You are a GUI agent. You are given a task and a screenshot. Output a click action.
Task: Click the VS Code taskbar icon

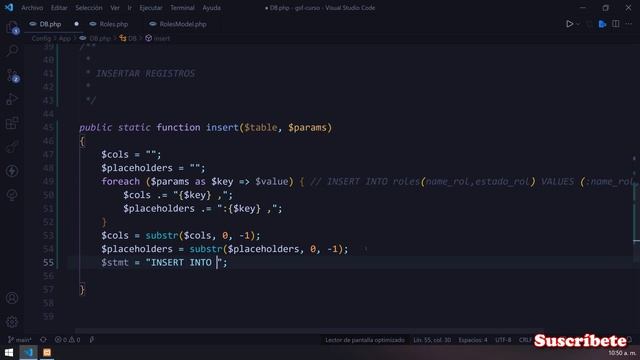click(28, 352)
